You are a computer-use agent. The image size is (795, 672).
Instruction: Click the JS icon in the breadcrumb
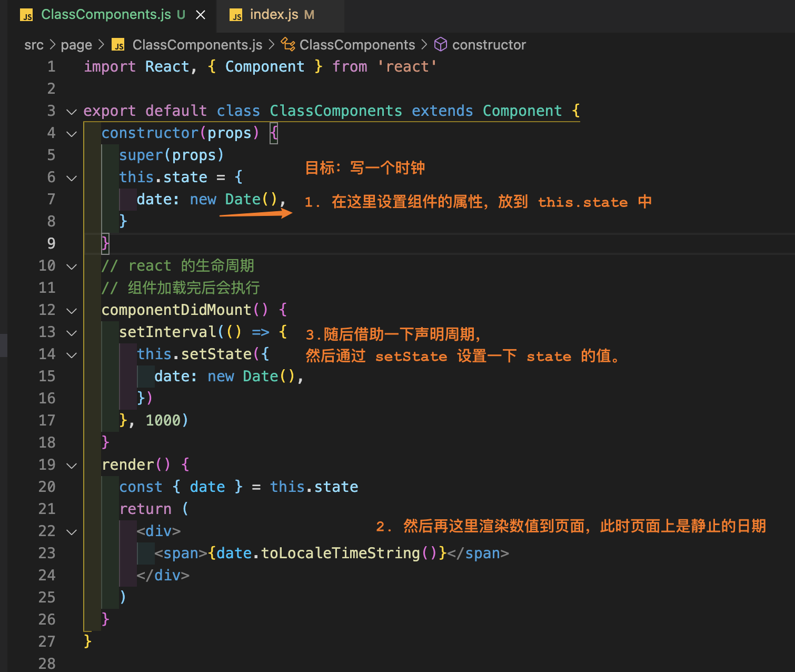coord(118,45)
